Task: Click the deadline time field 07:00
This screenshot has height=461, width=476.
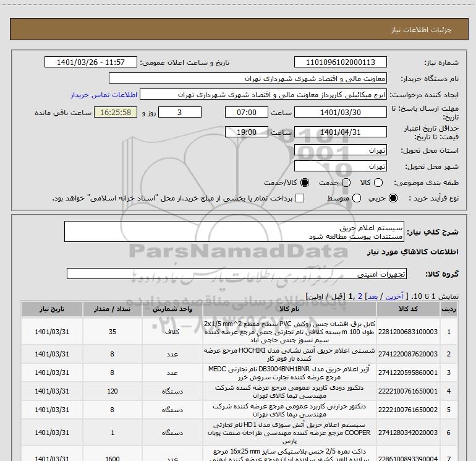Action: [247, 112]
